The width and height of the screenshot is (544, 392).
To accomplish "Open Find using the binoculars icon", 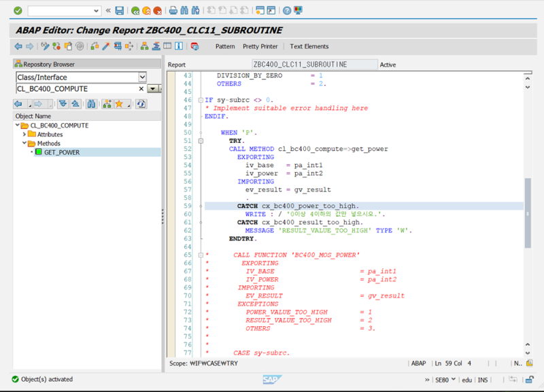I will (184, 10).
